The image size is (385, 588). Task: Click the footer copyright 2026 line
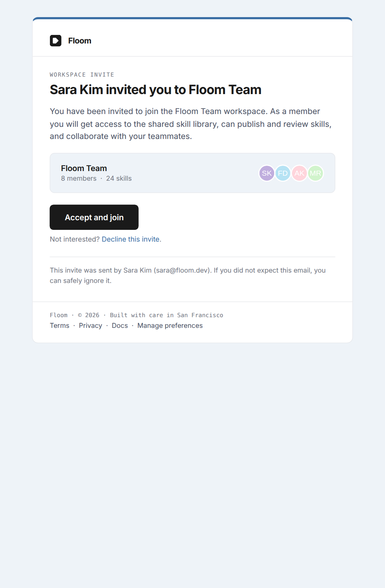click(x=137, y=315)
